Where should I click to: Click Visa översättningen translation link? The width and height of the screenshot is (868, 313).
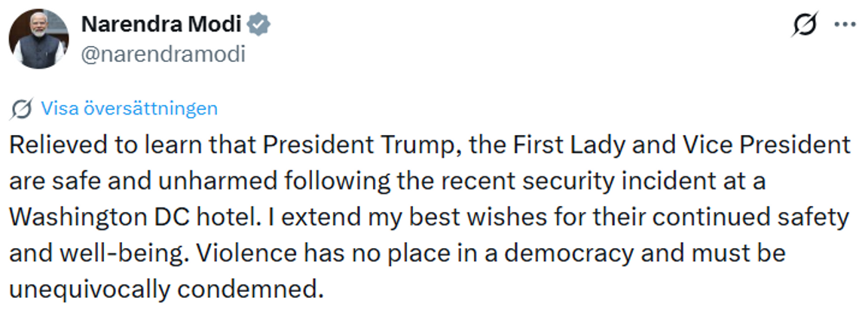tap(129, 109)
